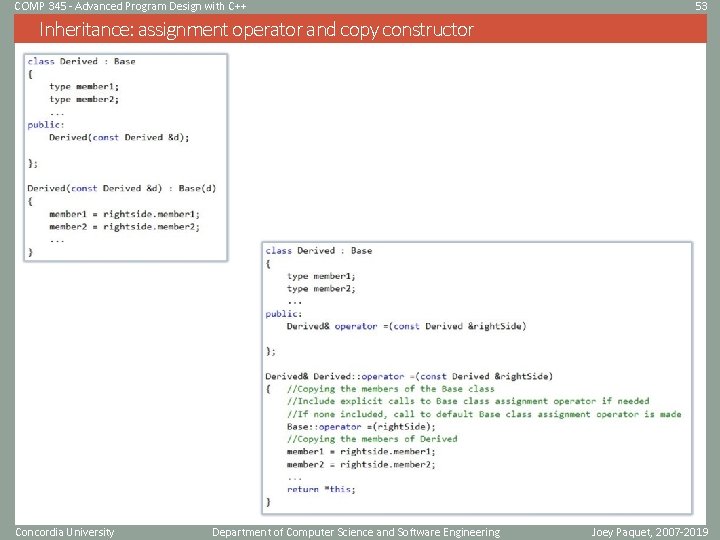Click 'class Derived : Base' in left box
Viewport: 720px width, 540px height.
click(x=81, y=61)
